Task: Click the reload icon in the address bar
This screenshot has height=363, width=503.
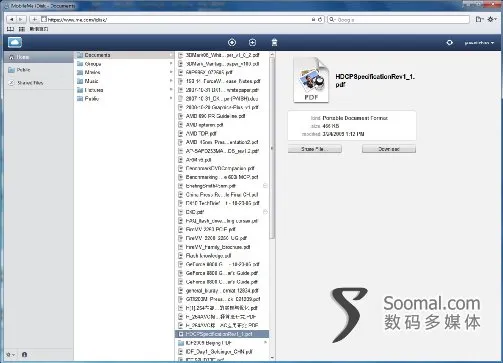Action: coord(320,20)
